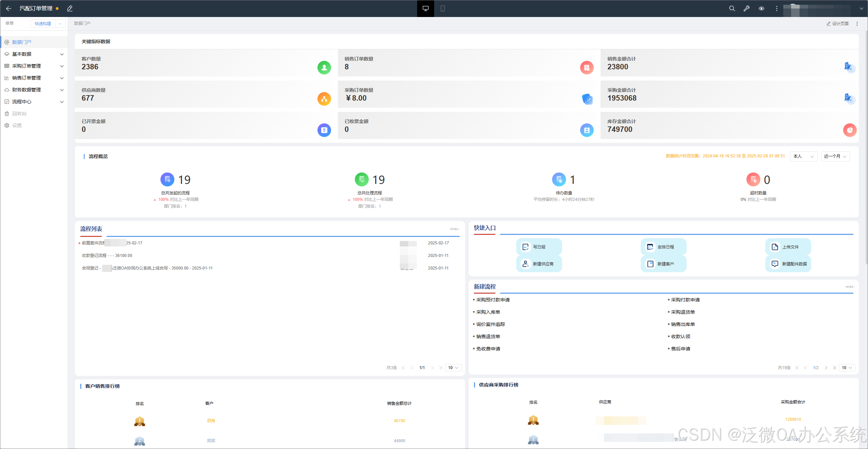Click the 设计页面 button
Screen dimensions: 868x449
click(x=838, y=24)
